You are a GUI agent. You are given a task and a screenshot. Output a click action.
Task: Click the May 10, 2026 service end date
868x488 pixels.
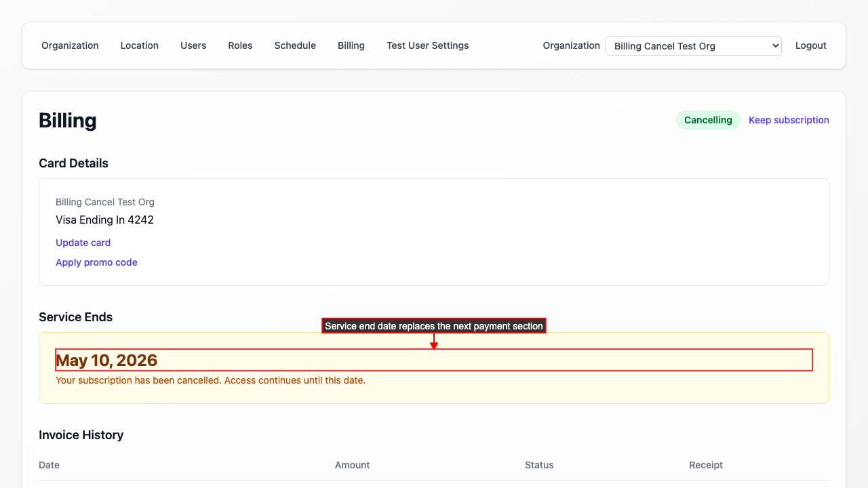[x=106, y=361]
